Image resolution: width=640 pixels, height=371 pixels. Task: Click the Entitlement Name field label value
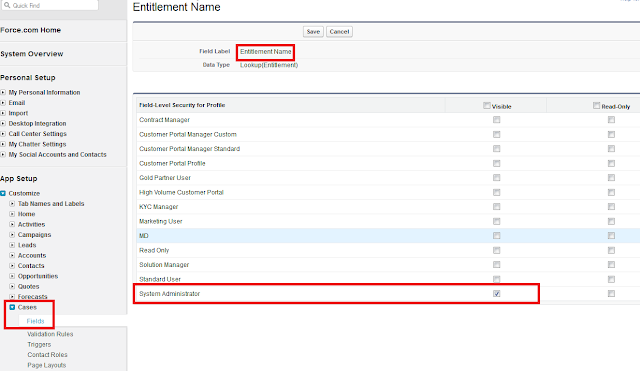pyautogui.click(x=266, y=52)
